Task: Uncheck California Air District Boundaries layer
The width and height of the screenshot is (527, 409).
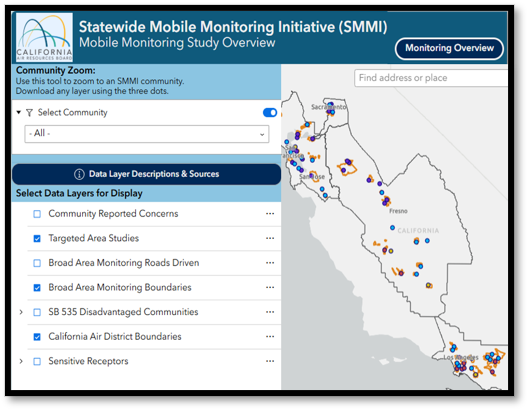Action: (x=37, y=337)
